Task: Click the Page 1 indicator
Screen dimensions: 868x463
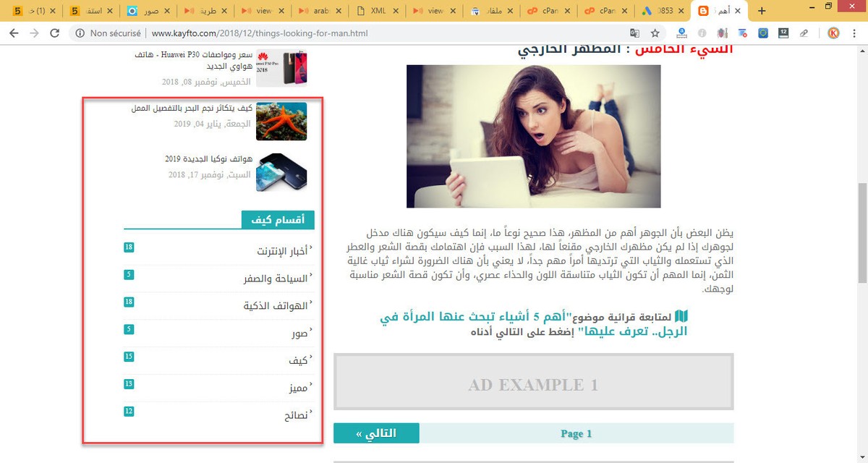Action: (x=576, y=433)
